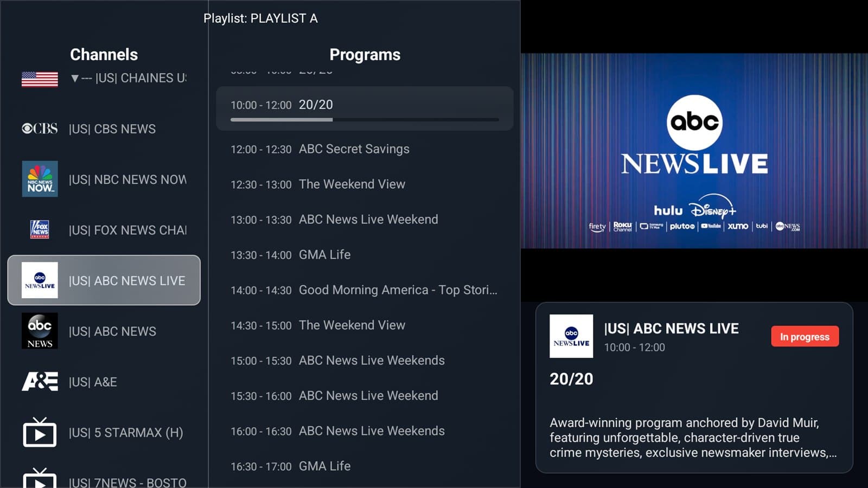
Task: Select the CBS News channel logo
Action: click(39, 129)
